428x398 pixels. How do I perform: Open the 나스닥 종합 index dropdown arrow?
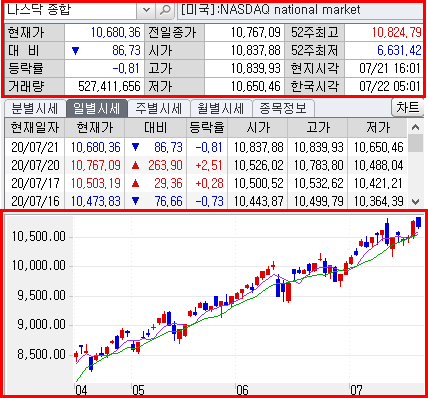click(x=146, y=10)
